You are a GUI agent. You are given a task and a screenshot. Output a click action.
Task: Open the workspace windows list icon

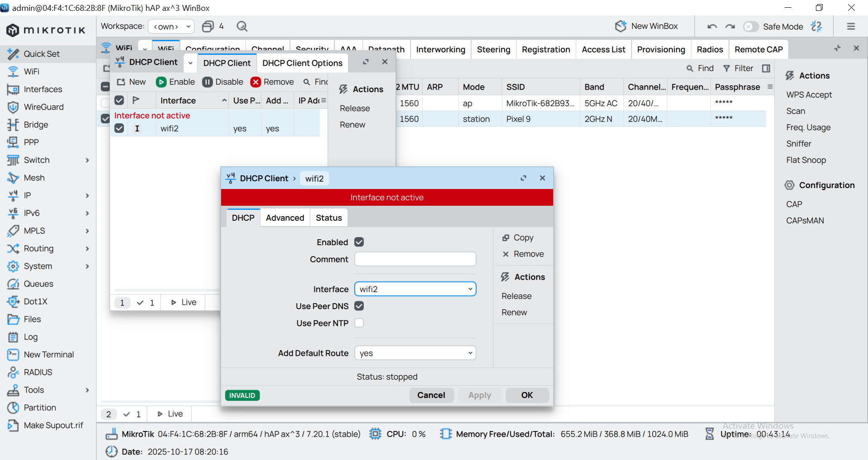208,26
